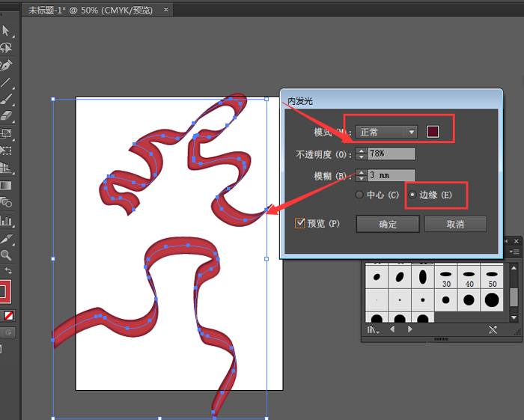The image size is (524, 420).
Task: Collapse the Brushes panel
Action: pos(506,241)
